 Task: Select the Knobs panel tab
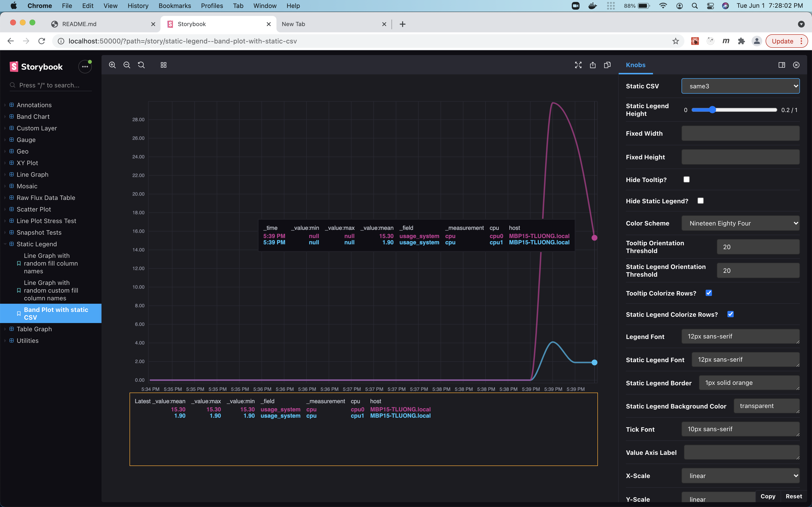tap(636, 65)
